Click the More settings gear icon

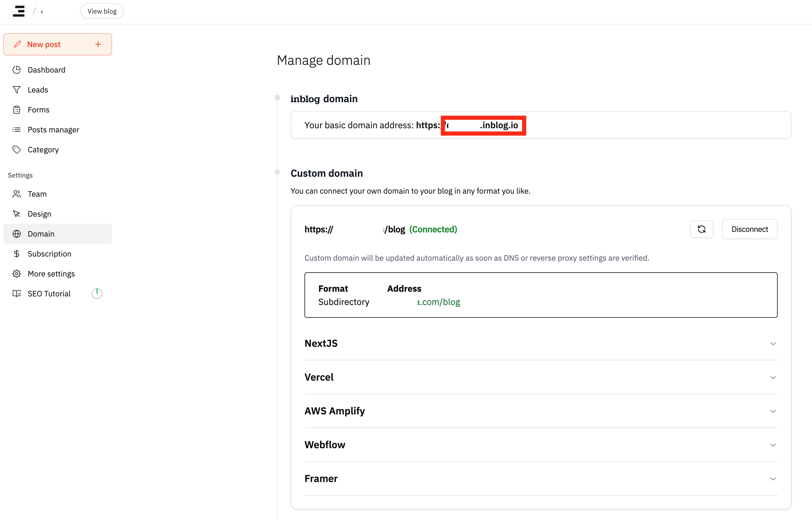[17, 274]
